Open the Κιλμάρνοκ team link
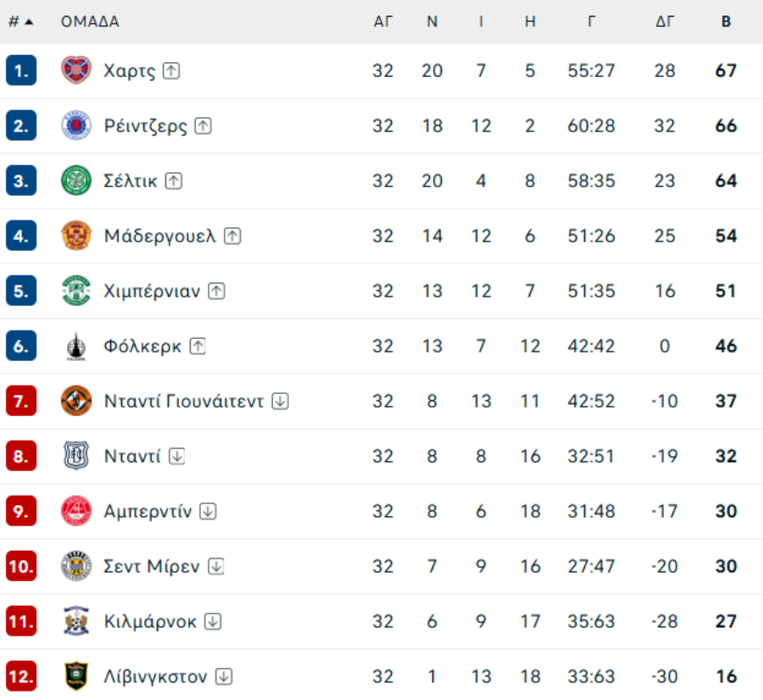 pos(150,621)
